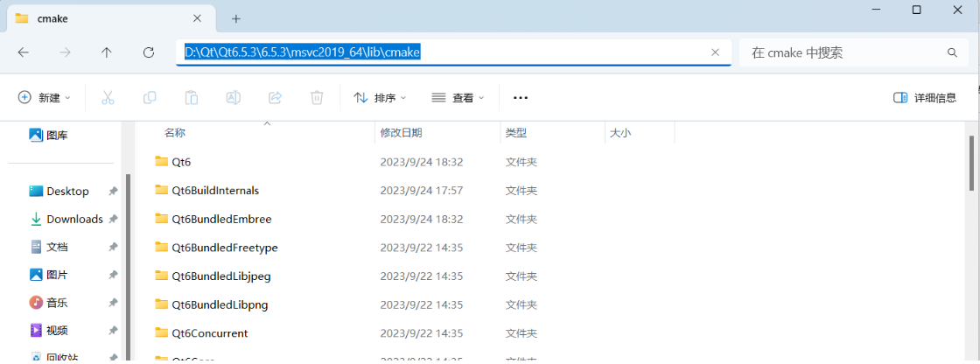Open the more options ellipsis menu
The height and width of the screenshot is (364, 980).
point(521,98)
